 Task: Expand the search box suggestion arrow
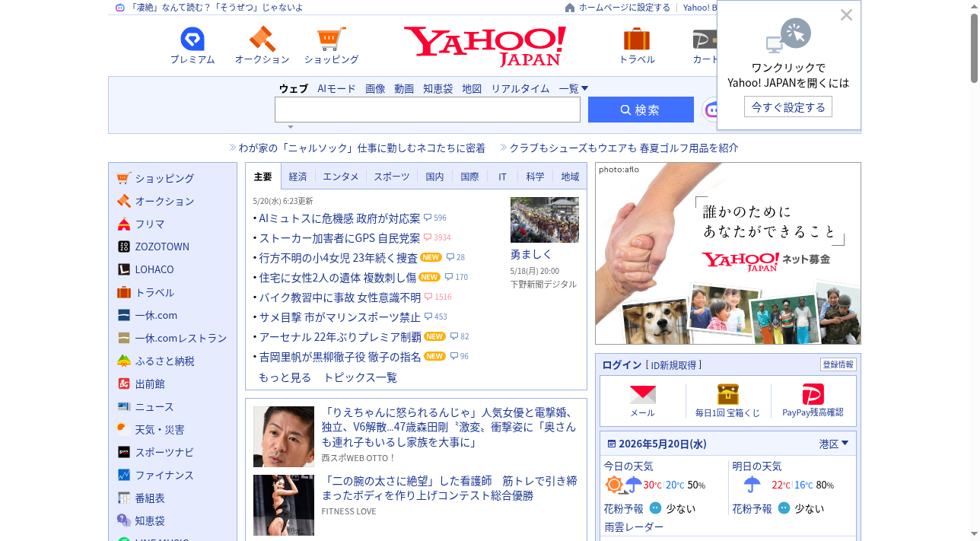pos(290,126)
